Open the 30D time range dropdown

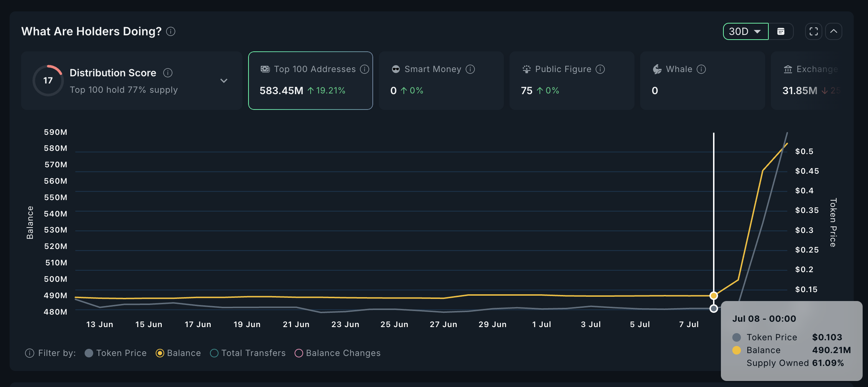click(x=745, y=31)
